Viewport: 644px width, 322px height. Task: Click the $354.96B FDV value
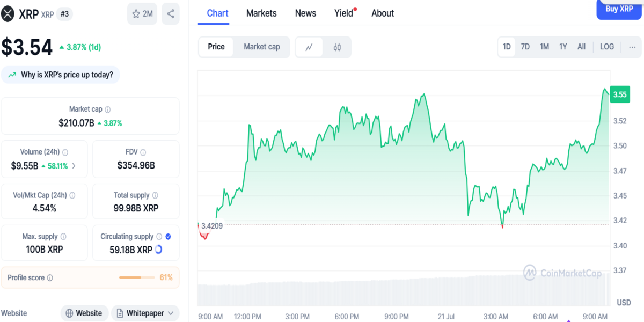[x=136, y=166]
